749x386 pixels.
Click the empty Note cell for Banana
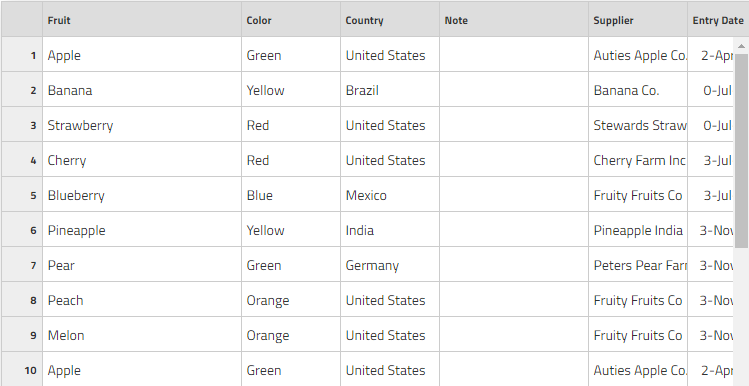pos(514,89)
